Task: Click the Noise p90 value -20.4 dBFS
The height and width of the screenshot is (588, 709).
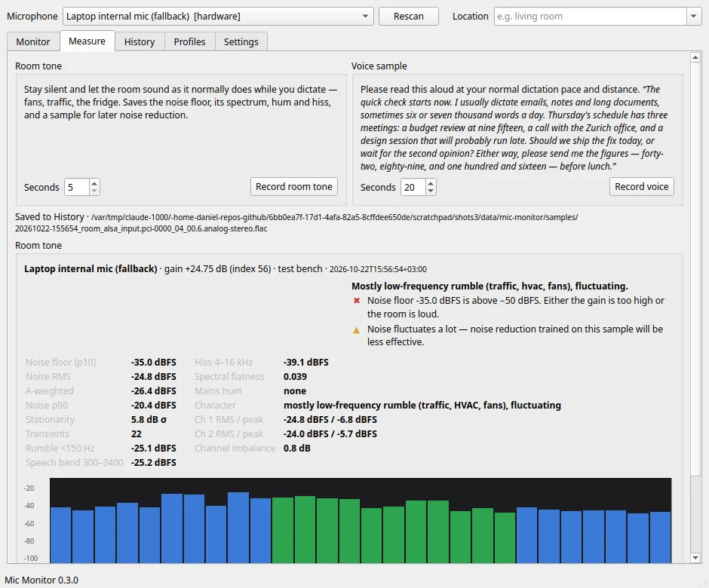Action: click(154, 406)
